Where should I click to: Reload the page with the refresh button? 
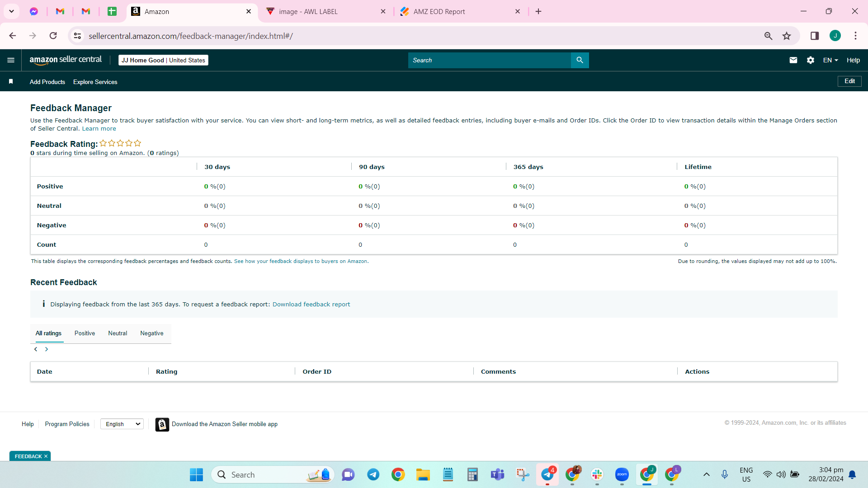pyautogui.click(x=53, y=36)
